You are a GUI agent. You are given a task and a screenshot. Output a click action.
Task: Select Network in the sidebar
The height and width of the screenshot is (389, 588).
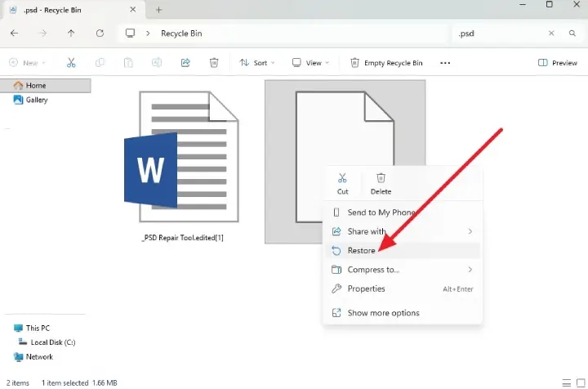33,357
